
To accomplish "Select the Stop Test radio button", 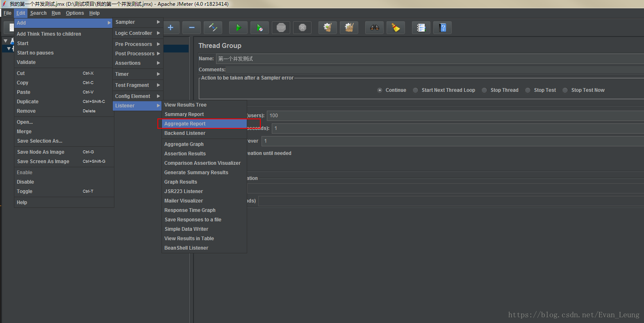I will pos(528,90).
